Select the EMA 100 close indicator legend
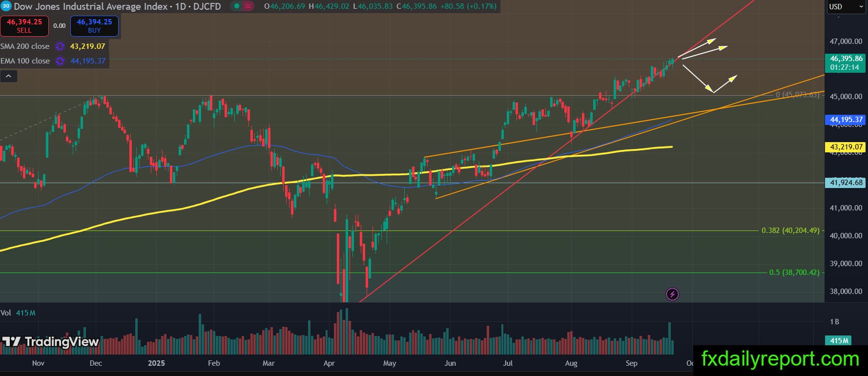The height and width of the screenshot is (376, 868). pos(25,61)
